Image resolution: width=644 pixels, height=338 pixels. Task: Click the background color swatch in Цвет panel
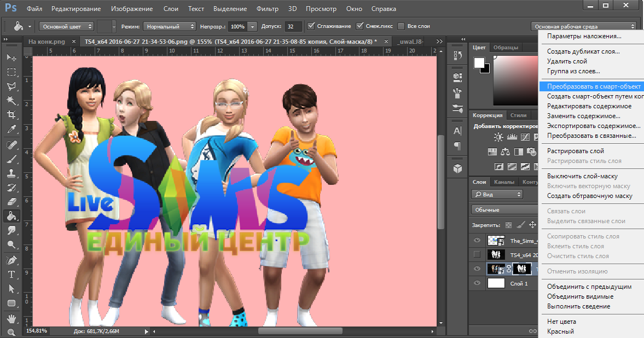click(487, 69)
